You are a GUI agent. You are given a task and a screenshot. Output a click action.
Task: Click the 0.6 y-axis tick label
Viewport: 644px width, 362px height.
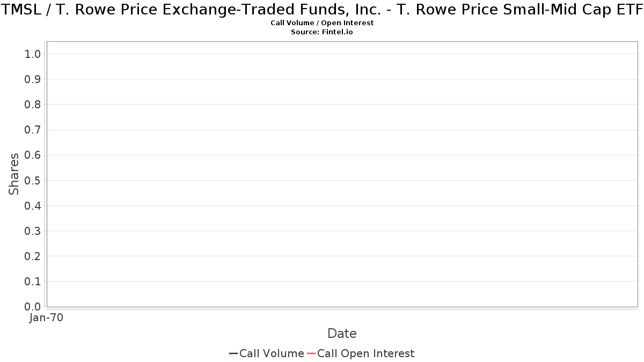[33, 155]
